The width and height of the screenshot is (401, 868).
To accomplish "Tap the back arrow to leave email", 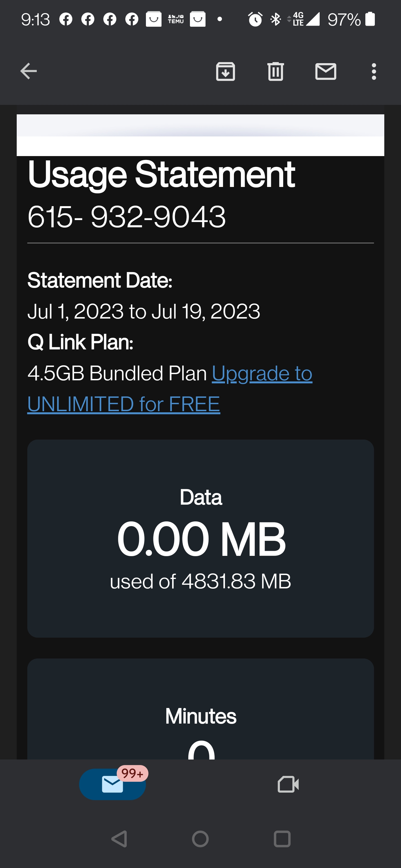I will pyautogui.click(x=28, y=71).
